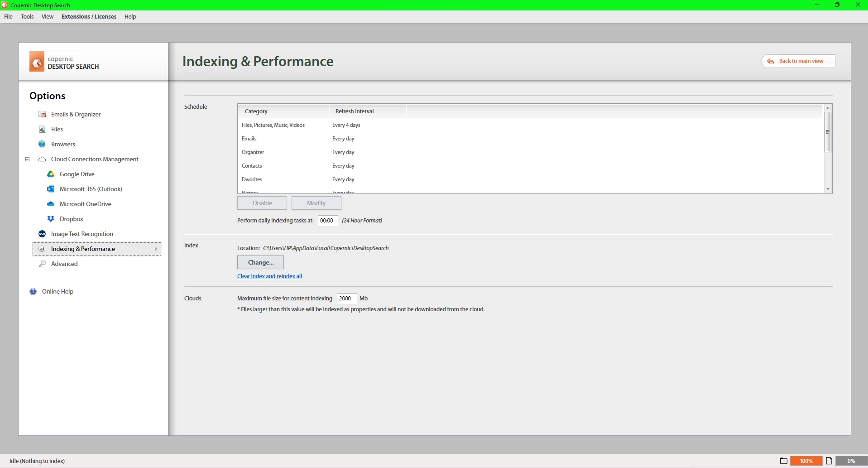Click the arrow beside Indexing & Performance
The height and width of the screenshot is (468, 868).
pyautogui.click(x=156, y=249)
